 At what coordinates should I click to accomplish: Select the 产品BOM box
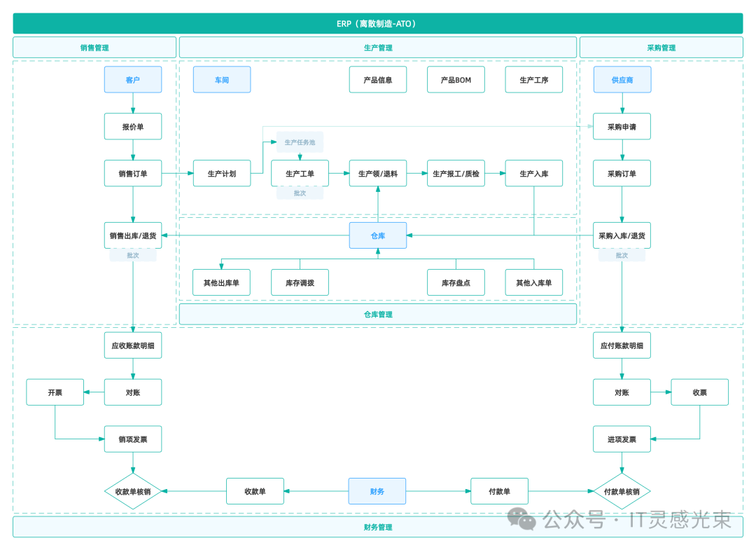[x=456, y=80]
